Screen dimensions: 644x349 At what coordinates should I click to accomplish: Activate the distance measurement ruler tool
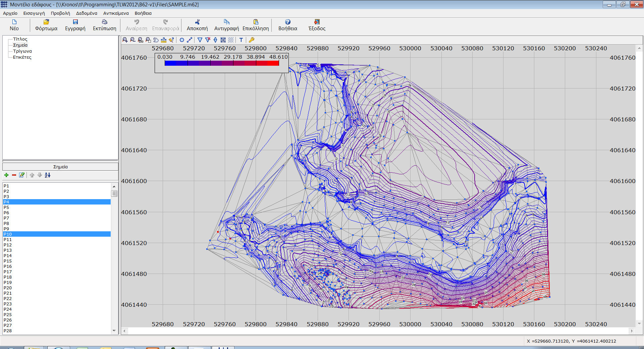(x=164, y=40)
